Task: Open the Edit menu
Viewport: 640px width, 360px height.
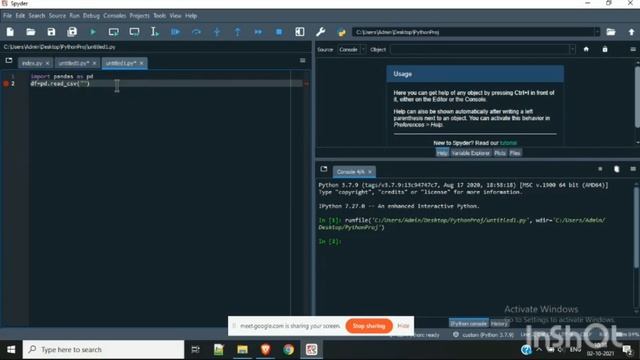Action: point(20,16)
